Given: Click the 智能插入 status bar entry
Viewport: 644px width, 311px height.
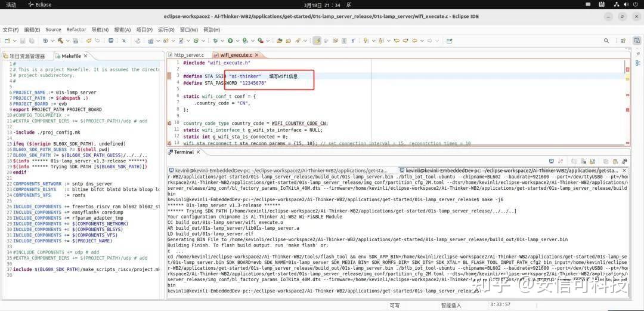Looking at the screenshot, I should pyautogui.click(x=451, y=305).
